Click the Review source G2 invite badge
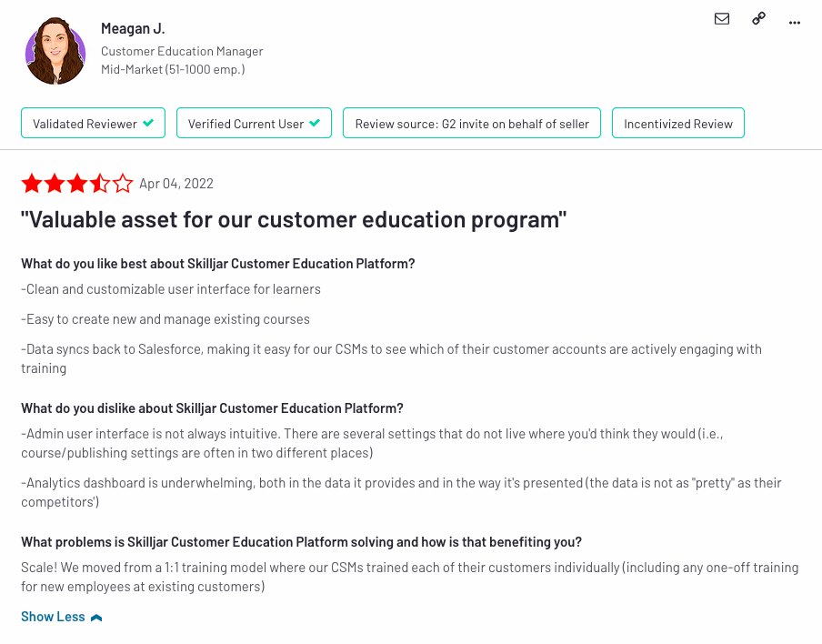822x644 pixels. click(x=472, y=123)
